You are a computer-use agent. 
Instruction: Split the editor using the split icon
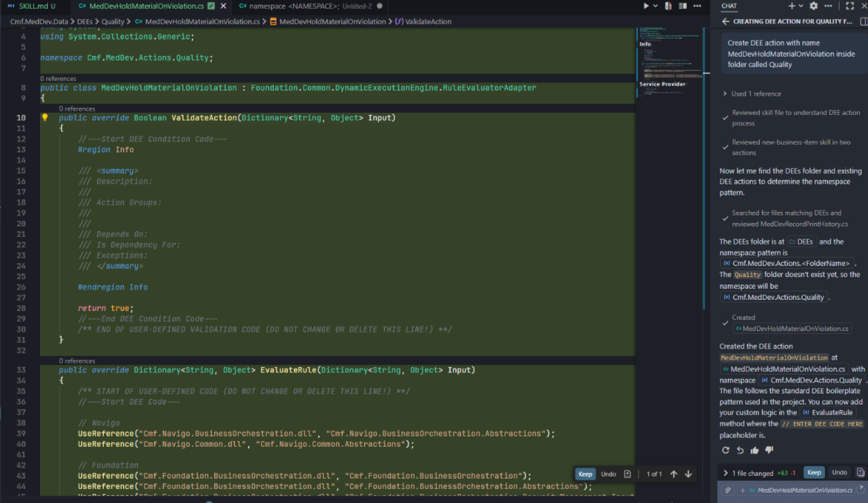(682, 6)
